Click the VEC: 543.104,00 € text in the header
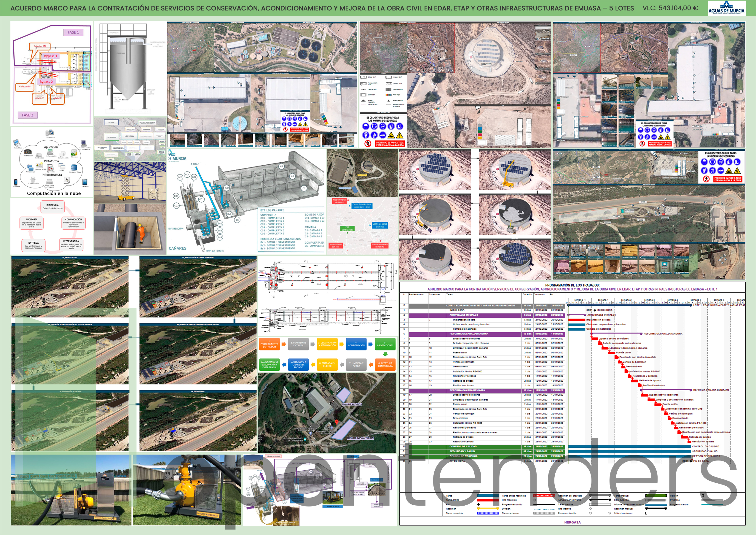The image size is (756, 535). (x=670, y=8)
